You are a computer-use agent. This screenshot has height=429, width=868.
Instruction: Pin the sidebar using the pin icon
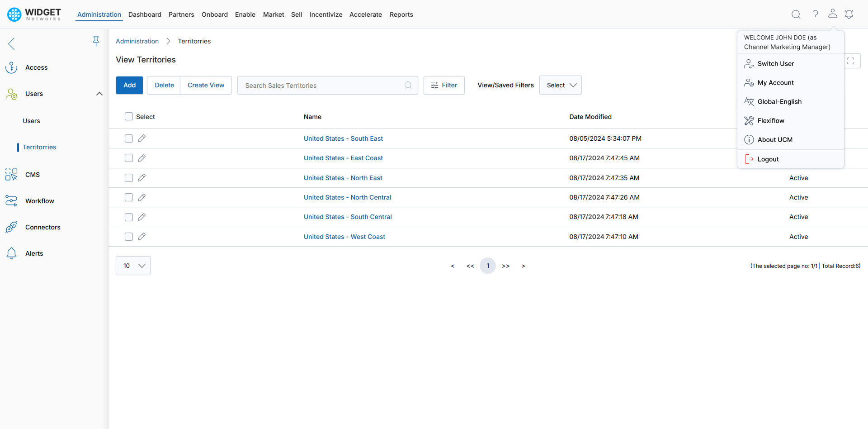tap(96, 41)
